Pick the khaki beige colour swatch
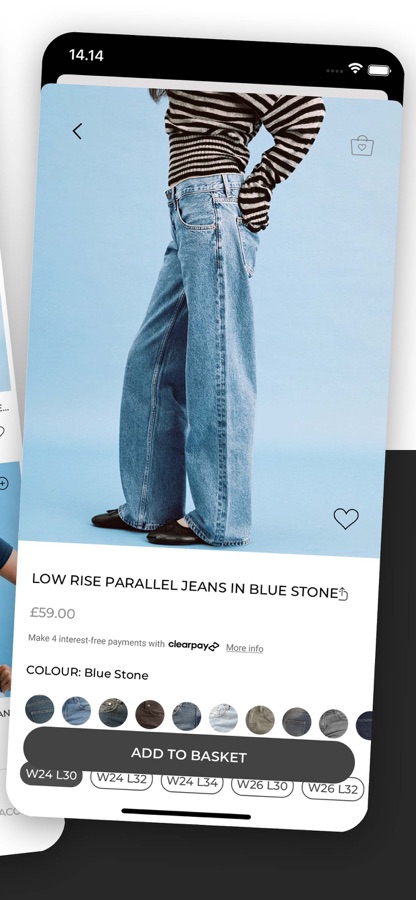The image size is (416, 900). (x=260, y=720)
